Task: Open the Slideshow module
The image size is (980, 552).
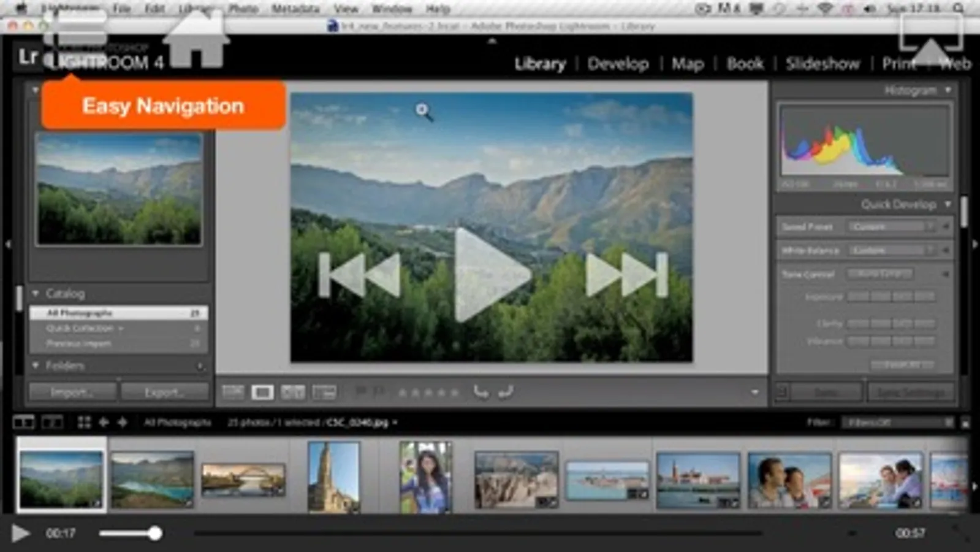Action: tap(822, 64)
